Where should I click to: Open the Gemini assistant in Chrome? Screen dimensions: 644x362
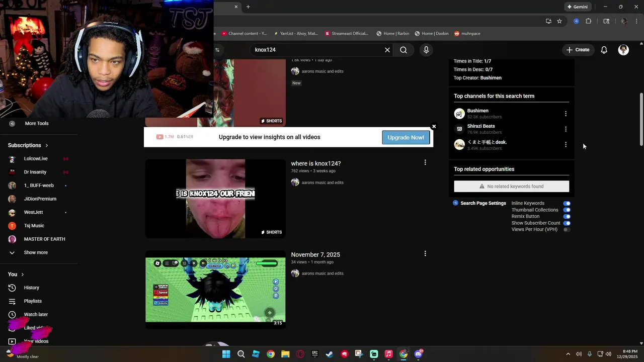[577, 7]
